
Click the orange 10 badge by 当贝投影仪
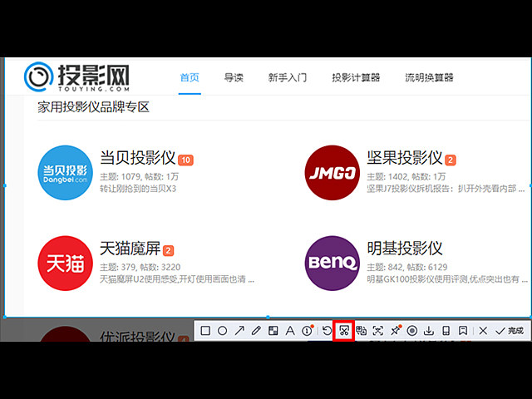point(185,160)
